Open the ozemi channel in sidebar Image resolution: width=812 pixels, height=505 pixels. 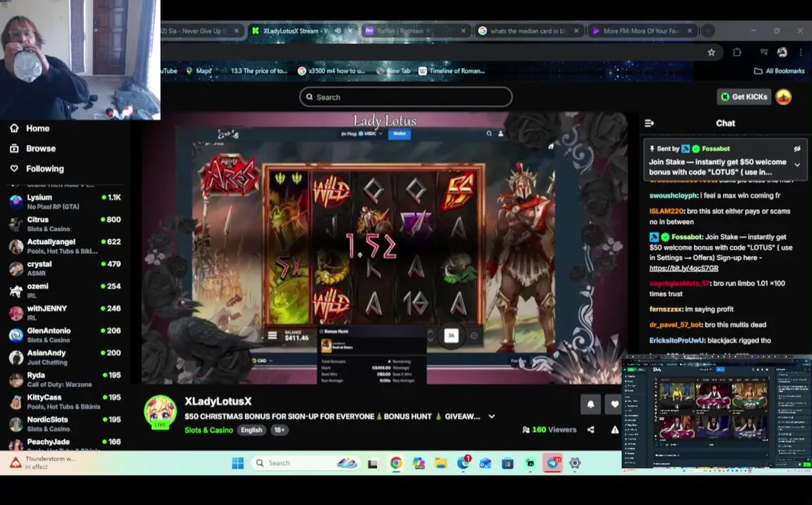tap(65, 290)
